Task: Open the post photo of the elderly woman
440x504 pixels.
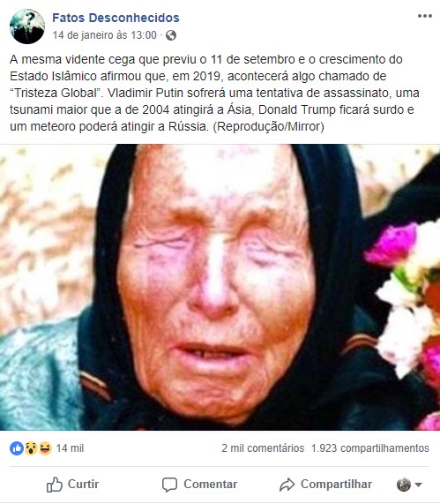Action: pyautogui.click(x=220, y=288)
